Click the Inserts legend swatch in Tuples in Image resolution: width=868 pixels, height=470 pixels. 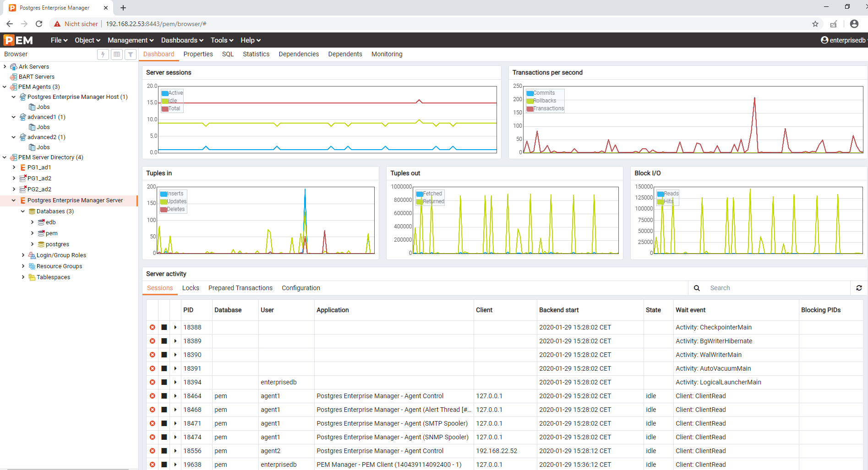164,194
